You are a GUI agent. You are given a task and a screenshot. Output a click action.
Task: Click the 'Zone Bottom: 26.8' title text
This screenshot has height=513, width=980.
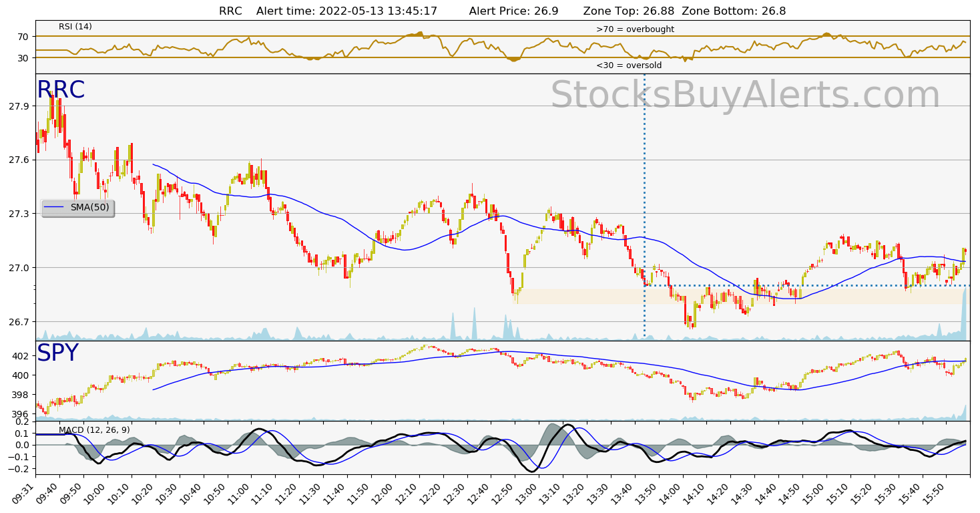(734, 11)
